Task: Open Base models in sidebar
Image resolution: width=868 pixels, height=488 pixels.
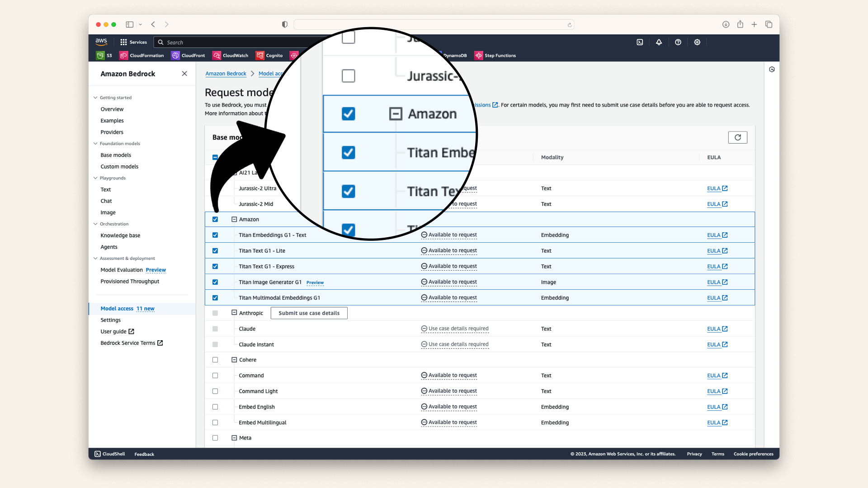Action: pos(116,155)
